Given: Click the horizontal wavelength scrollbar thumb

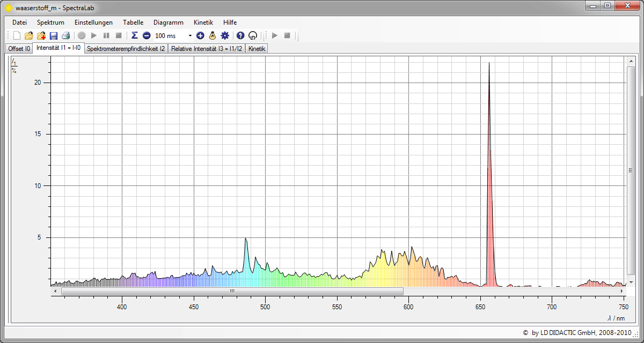Looking at the screenshot, I should (232, 291).
